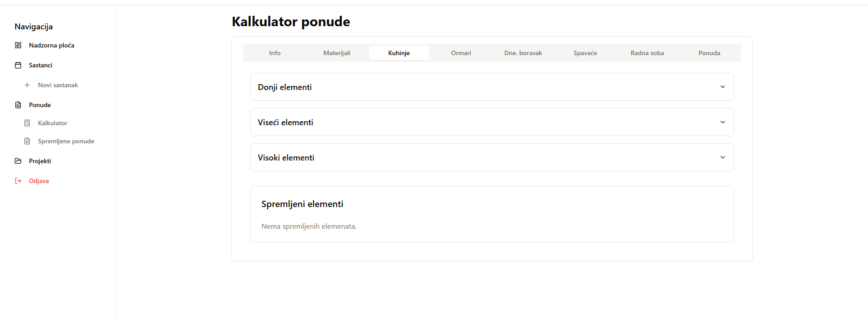Select the Dne. boravak tab
Screen dimensions: 868x316
(x=523, y=53)
